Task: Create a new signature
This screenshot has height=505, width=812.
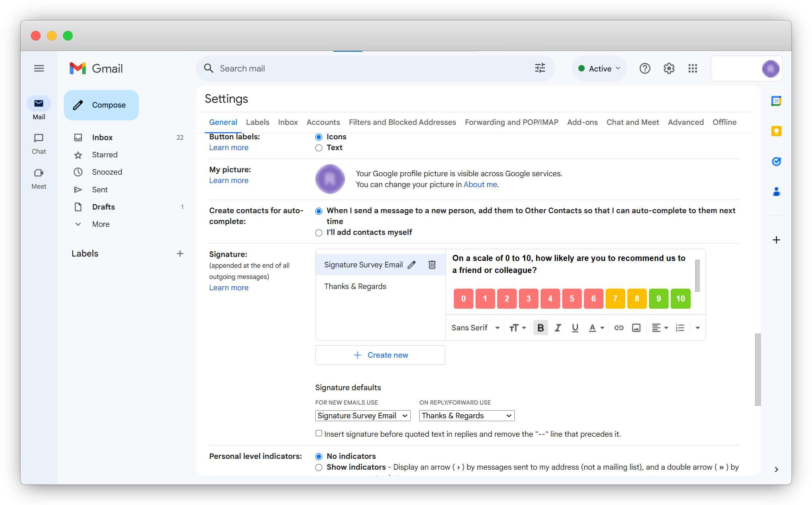Action: coord(380,355)
